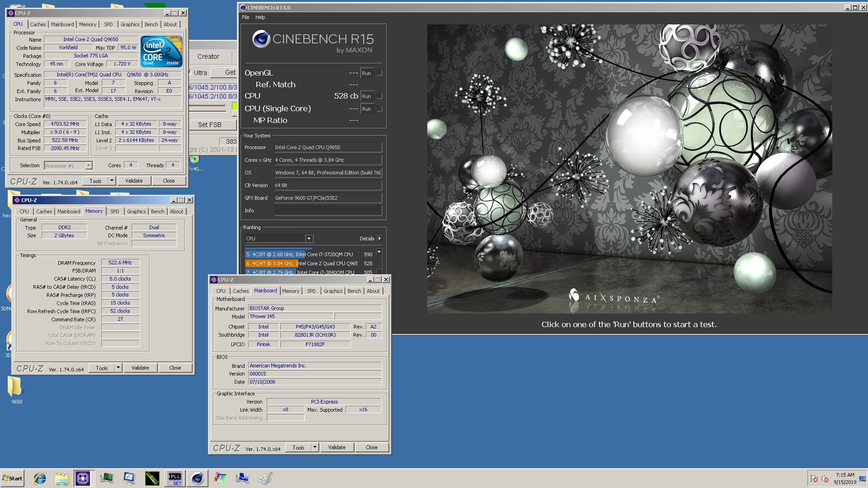Click Validate in the Mainboard CPU-Z window

click(x=337, y=447)
